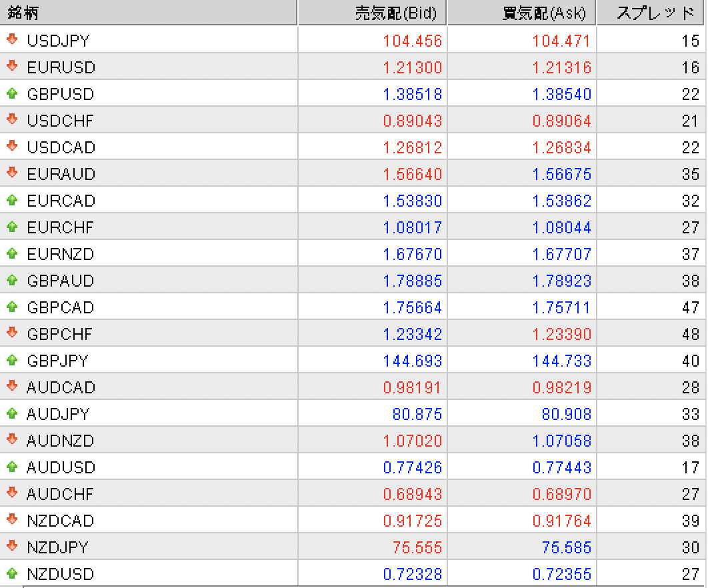Click the red down arrow beside USDCHF
The width and height of the screenshot is (708, 588).
[12, 119]
